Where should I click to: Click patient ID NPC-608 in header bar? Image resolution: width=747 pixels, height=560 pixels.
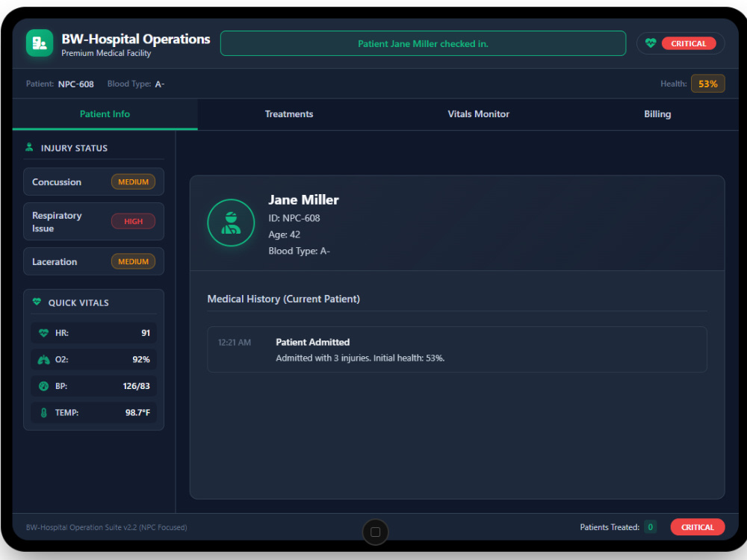click(75, 84)
